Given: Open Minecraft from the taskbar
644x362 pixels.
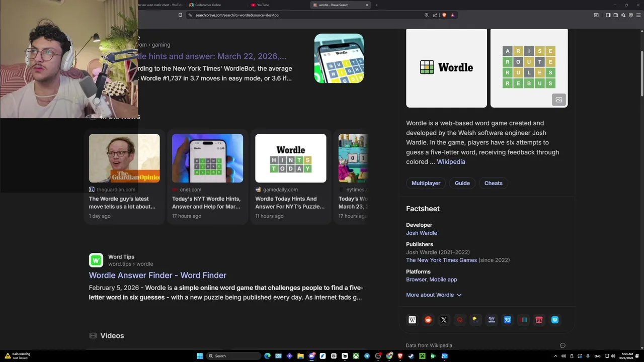Looking at the screenshot, I should [x=422, y=356].
